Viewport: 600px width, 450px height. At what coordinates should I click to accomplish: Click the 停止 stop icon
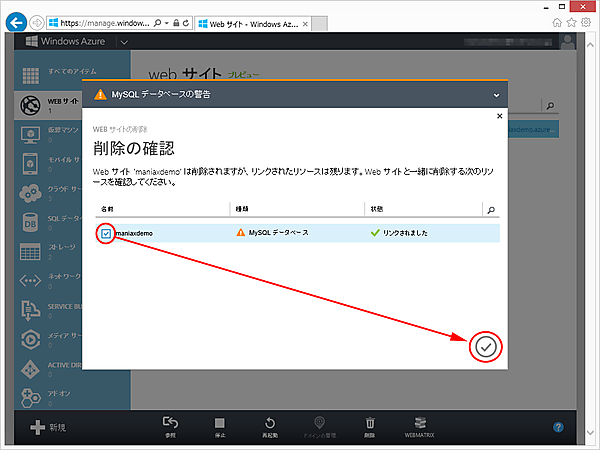click(220, 423)
